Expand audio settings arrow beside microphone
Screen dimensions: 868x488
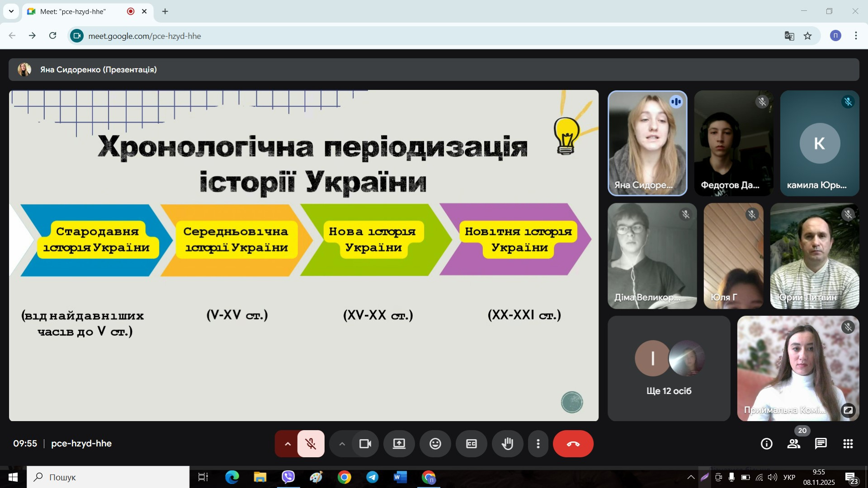coord(288,444)
